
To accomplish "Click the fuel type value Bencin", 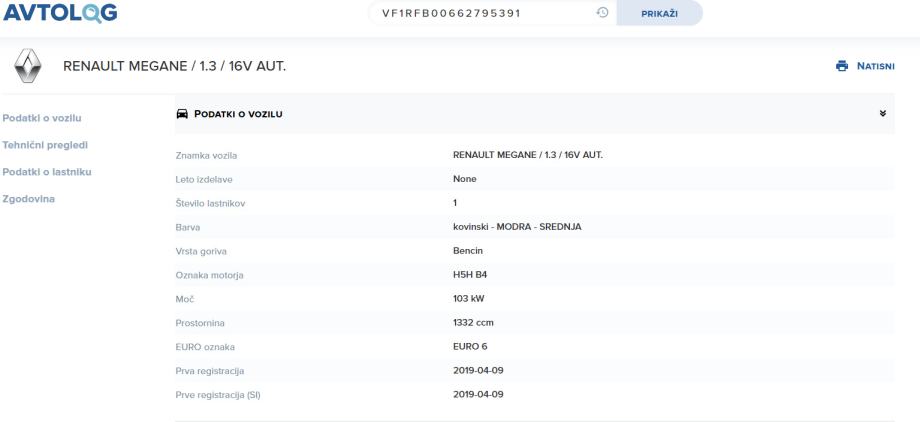I will [x=468, y=251].
